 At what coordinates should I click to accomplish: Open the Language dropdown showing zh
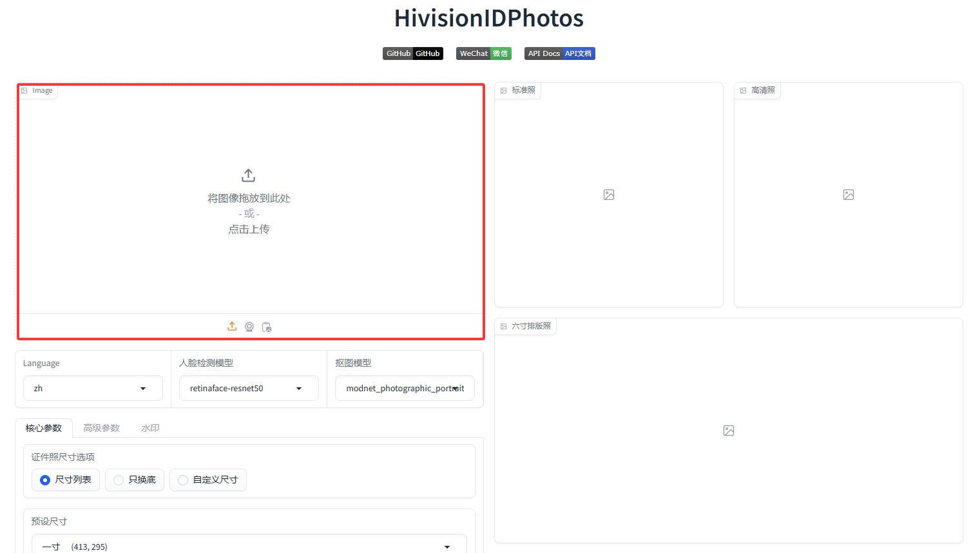point(93,388)
